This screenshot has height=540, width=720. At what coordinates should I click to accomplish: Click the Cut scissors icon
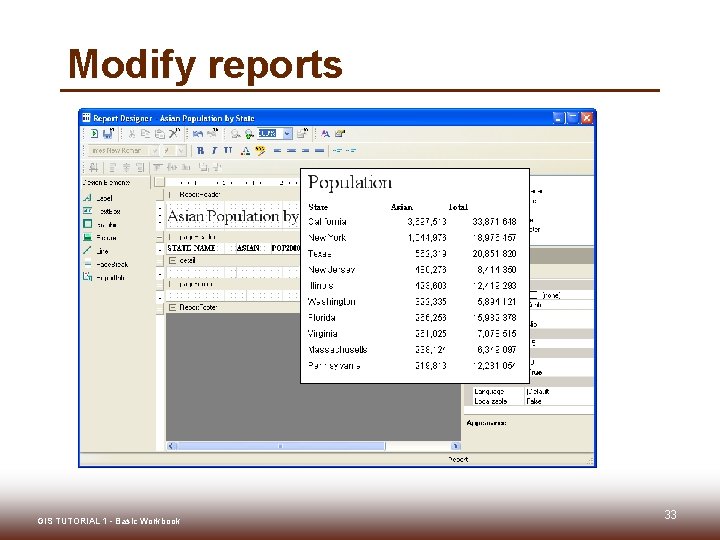(x=132, y=134)
